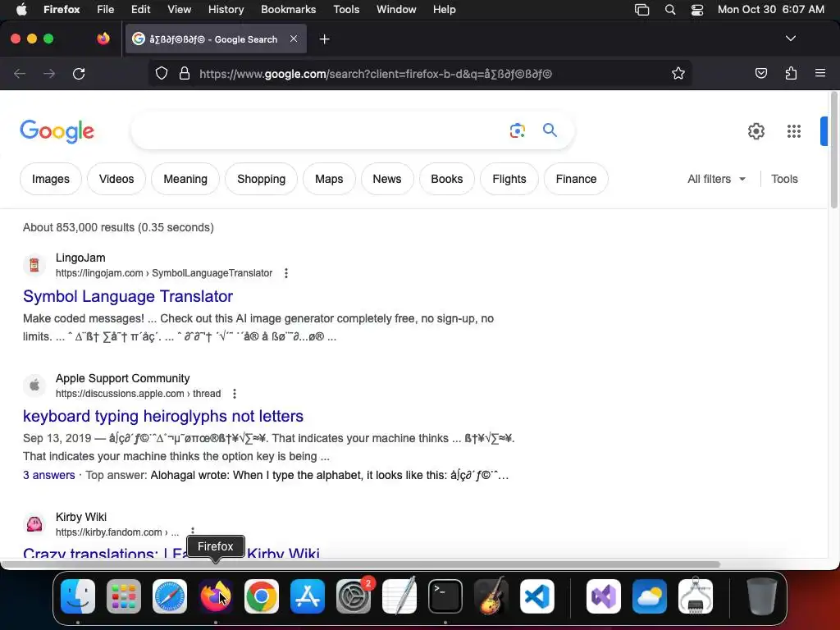Go back with the left arrow button
The width and height of the screenshot is (840, 630).
pos(20,74)
